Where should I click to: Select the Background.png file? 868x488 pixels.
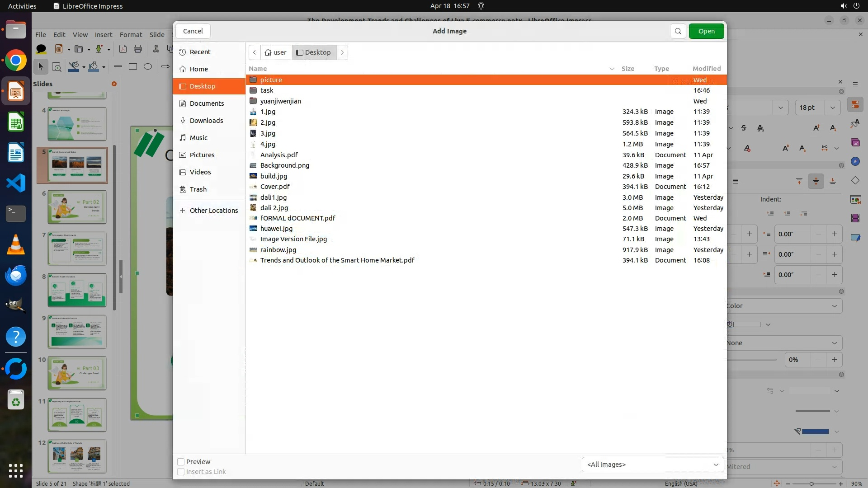pyautogui.click(x=284, y=165)
